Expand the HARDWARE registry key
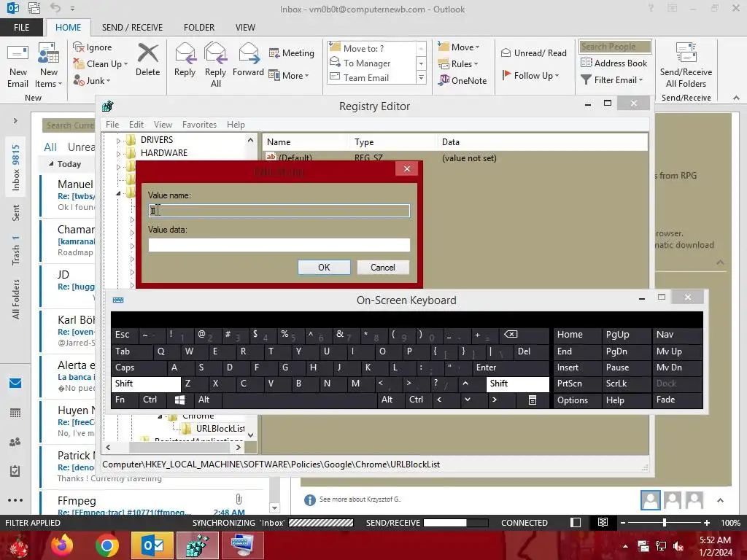 coord(118,154)
